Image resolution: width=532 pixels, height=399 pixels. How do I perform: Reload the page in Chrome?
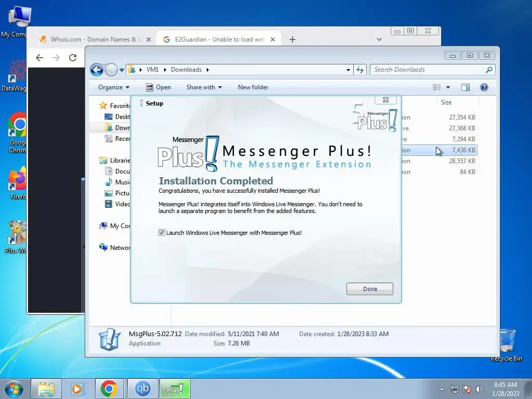pyautogui.click(x=73, y=58)
